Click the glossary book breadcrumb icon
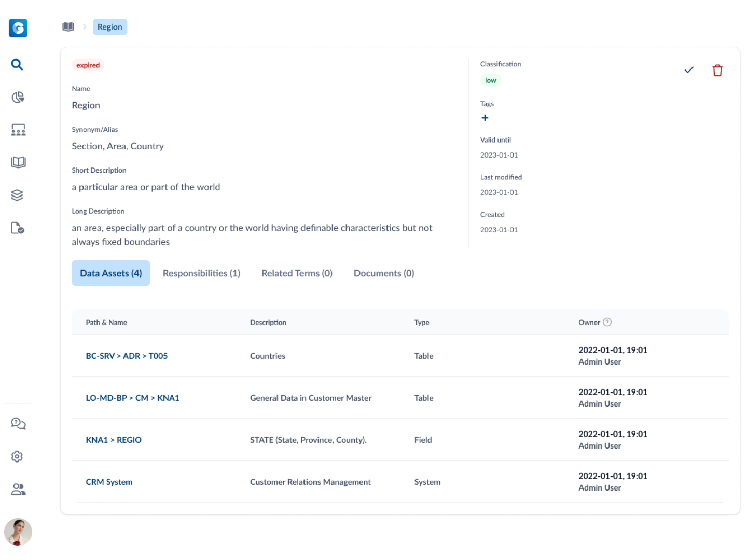Viewport: 747px width, 560px height. point(68,26)
